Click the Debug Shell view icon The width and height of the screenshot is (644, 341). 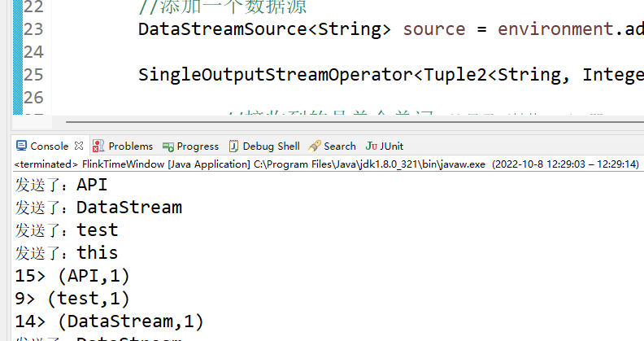[234, 146]
